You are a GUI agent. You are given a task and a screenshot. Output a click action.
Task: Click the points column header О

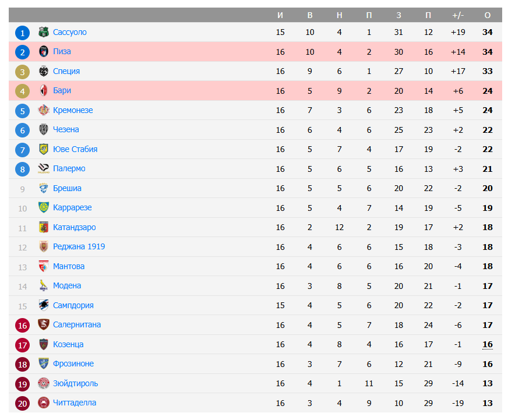pos(488,15)
